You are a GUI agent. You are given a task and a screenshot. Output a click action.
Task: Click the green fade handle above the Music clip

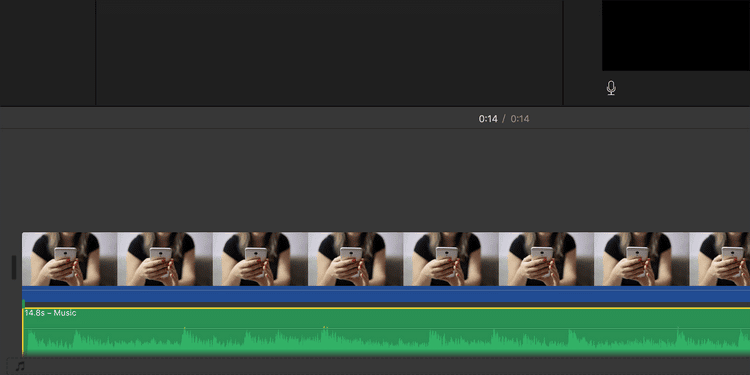[x=23, y=303]
